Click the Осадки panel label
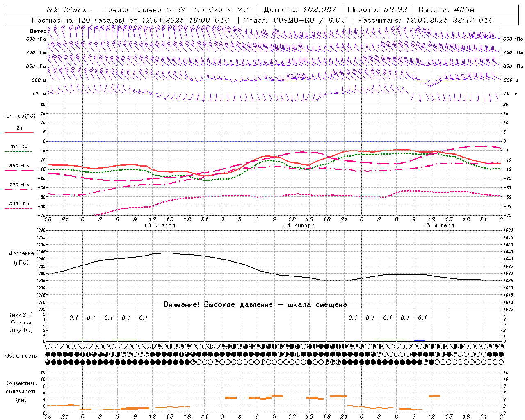This screenshot has width=525, height=420. pos(21,322)
